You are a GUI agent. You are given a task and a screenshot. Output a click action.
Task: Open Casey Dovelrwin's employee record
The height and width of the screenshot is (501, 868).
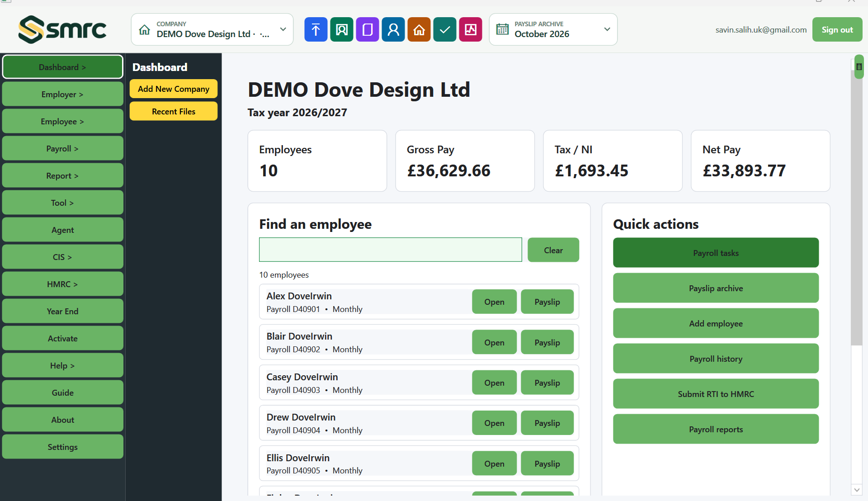click(x=494, y=383)
